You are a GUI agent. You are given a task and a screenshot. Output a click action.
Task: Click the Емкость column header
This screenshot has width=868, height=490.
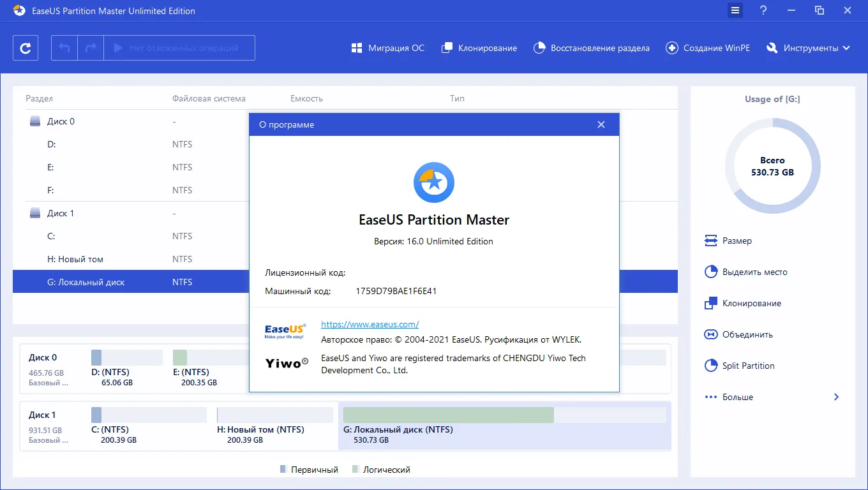(x=306, y=98)
